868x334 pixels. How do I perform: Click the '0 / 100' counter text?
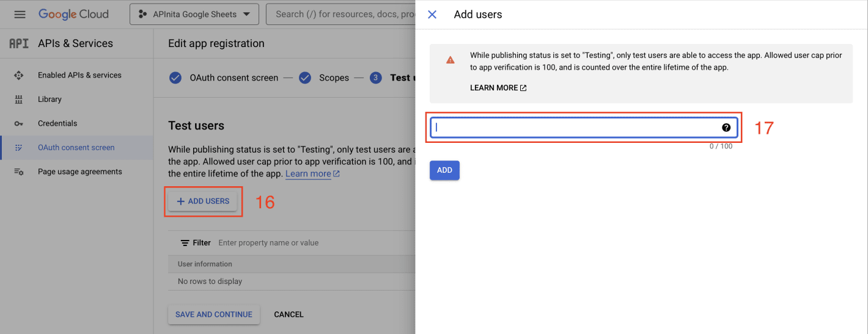click(721, 147)
